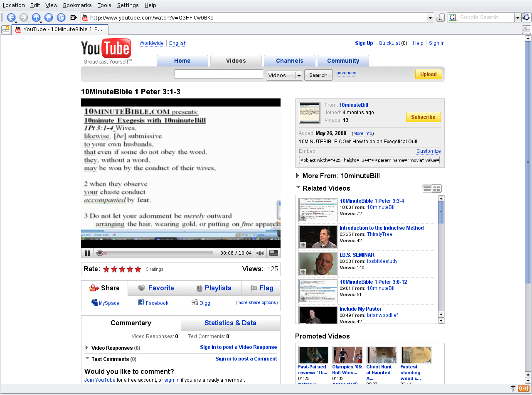
Task: Pause the video with the pause button
Action: (x=87, y=253)
